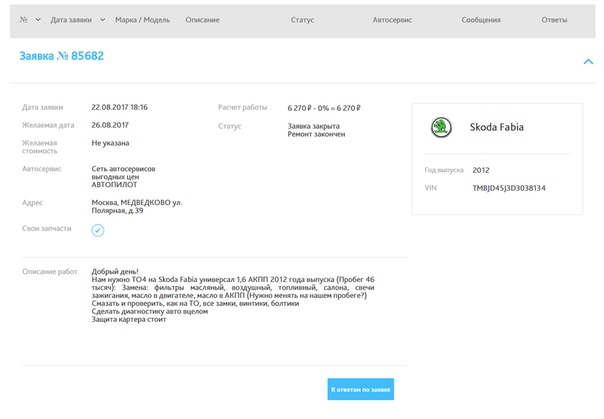Click the Год выпуска label
Screen dimensions: 604x419
click(x=444, y=170)
